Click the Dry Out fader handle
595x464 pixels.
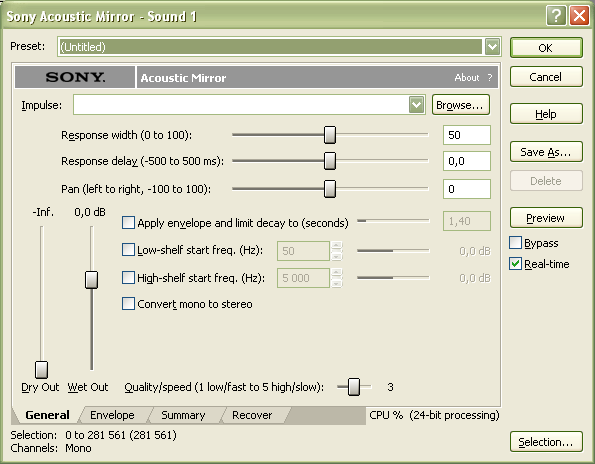tap(41, 370)
